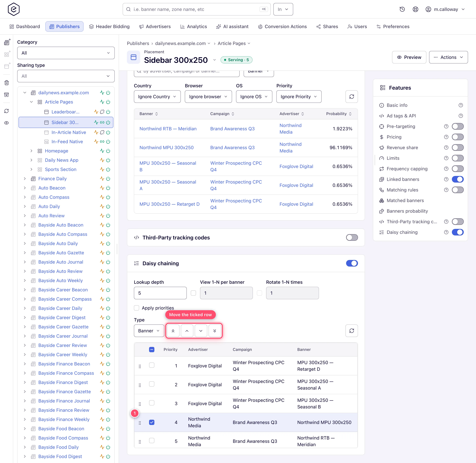
Task: Open the support lifebuoy icon
Action: 416,9
